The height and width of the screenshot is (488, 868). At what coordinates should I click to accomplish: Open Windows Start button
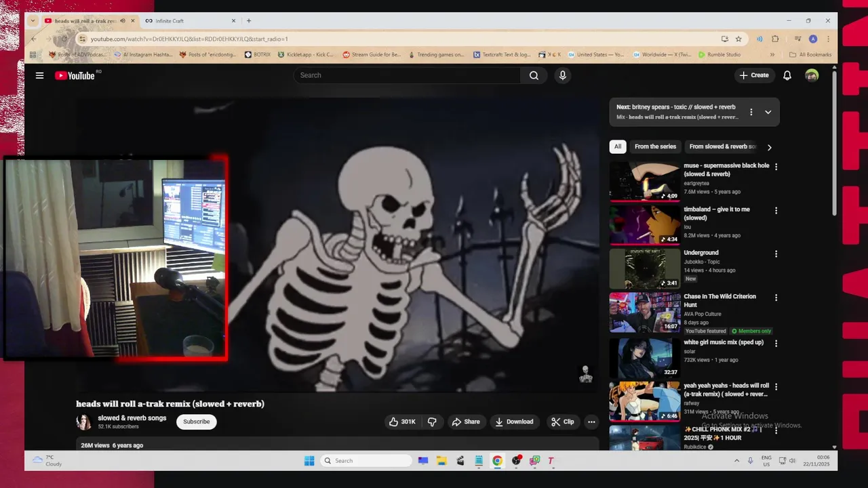coord(309,461)
